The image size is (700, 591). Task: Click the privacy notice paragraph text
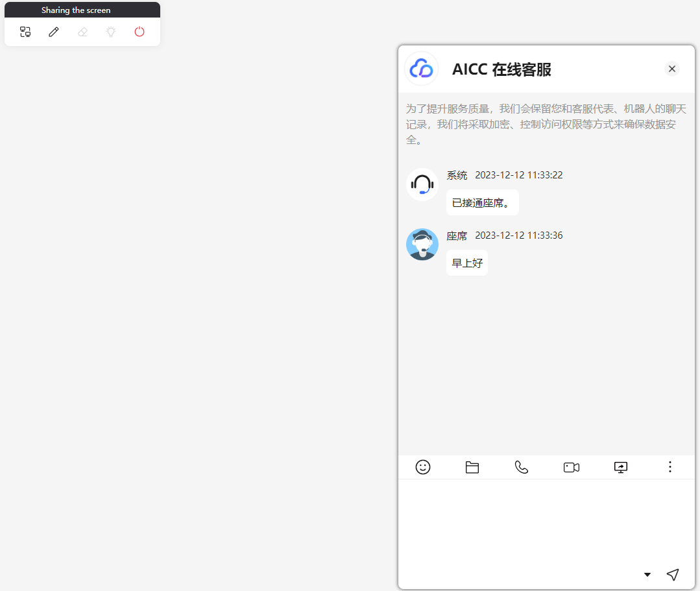pyautogui.click(x=546, y=124)
